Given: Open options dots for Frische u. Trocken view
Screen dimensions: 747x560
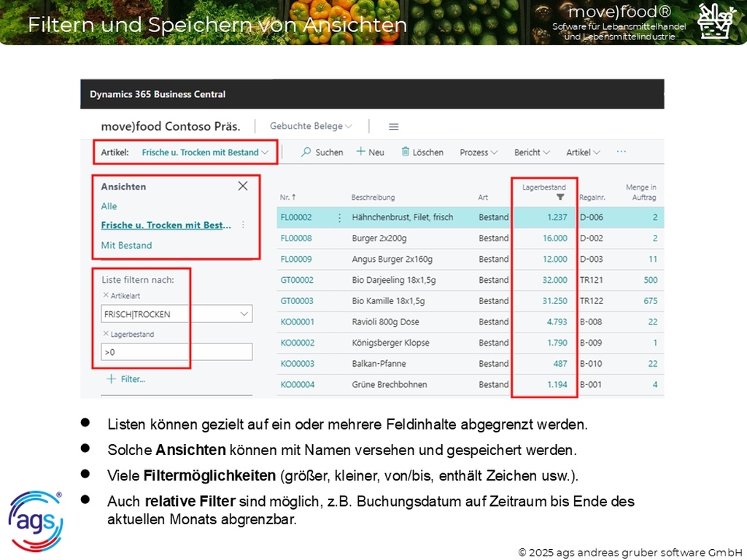Looking at the screenshot, I should pos(243,225).
